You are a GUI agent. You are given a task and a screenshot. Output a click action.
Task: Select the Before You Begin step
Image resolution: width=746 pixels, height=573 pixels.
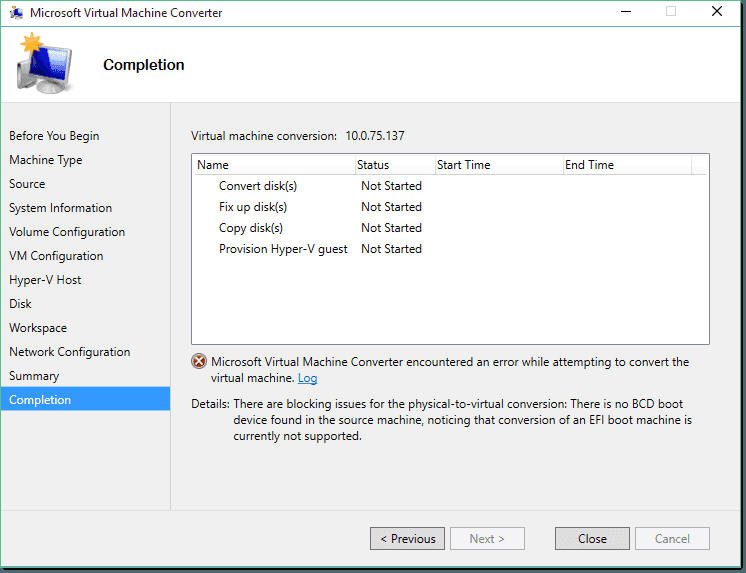tap(54, 136)
